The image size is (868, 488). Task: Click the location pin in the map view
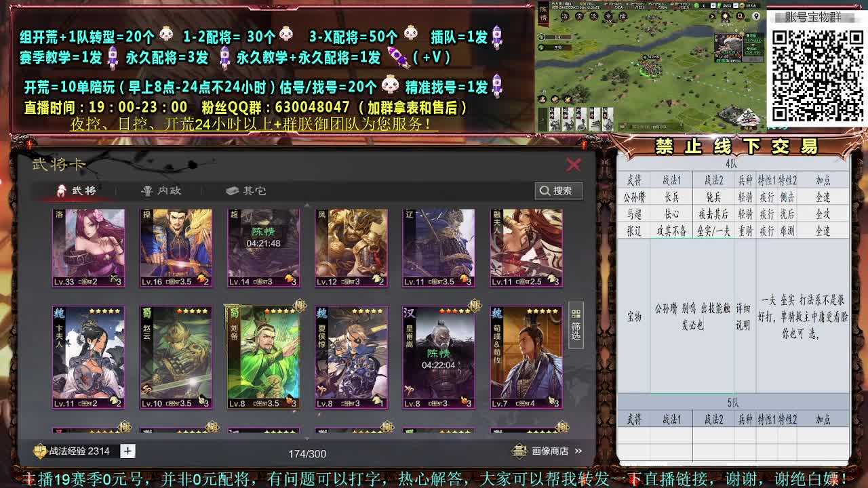[757, 16]
